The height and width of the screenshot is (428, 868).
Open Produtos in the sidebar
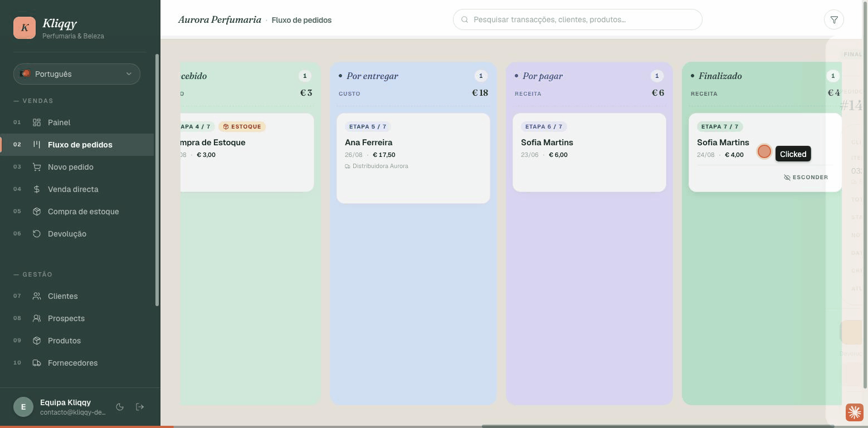77,341
